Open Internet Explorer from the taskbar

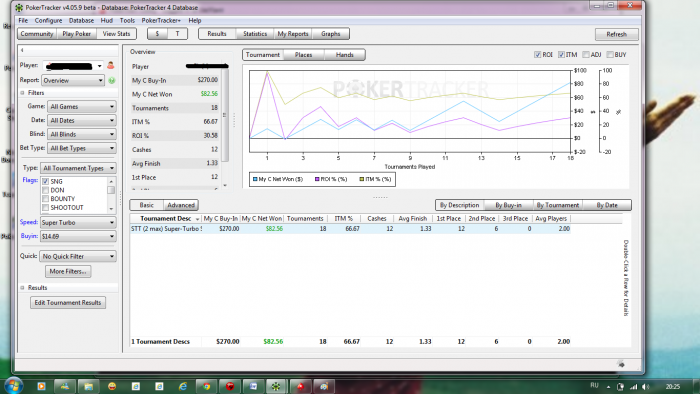[183, 386]
